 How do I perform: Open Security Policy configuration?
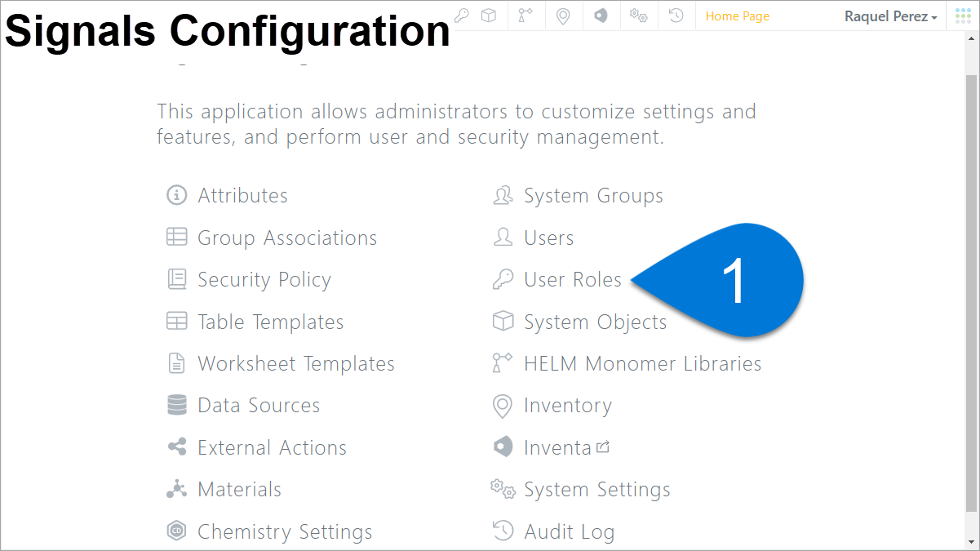point(264,280)
